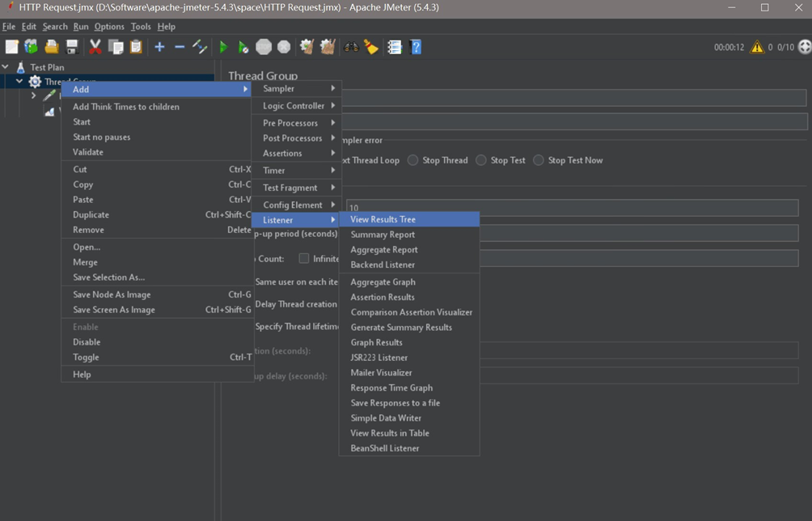
Task: Click the Clear all broom icon
Action: 328,48
